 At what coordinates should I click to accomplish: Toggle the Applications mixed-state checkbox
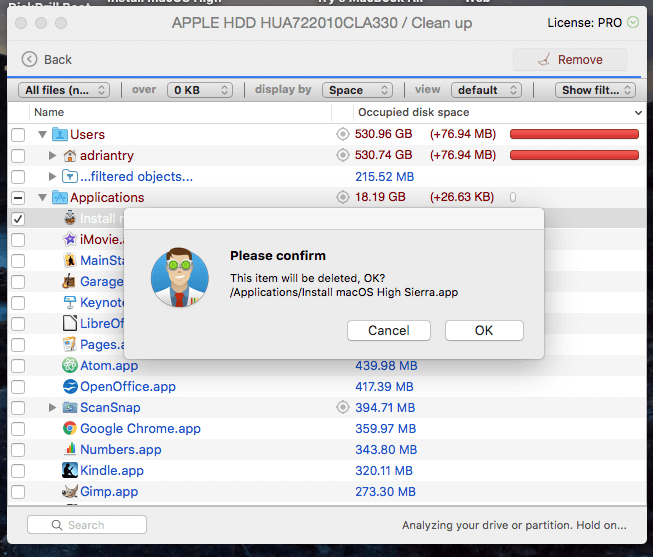[18, 197]
